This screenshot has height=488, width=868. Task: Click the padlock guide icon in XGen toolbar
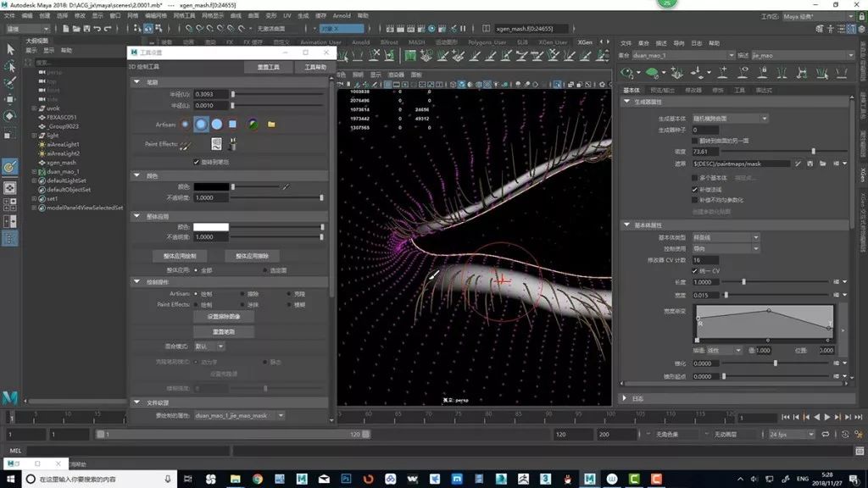click(763, 73)
